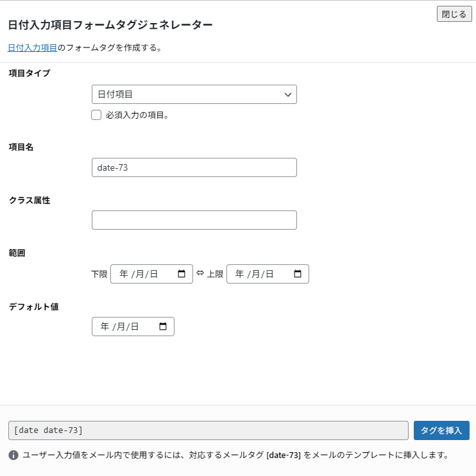
Task: Select the 日 segment of the 上限 date
Action: point(269,274)
